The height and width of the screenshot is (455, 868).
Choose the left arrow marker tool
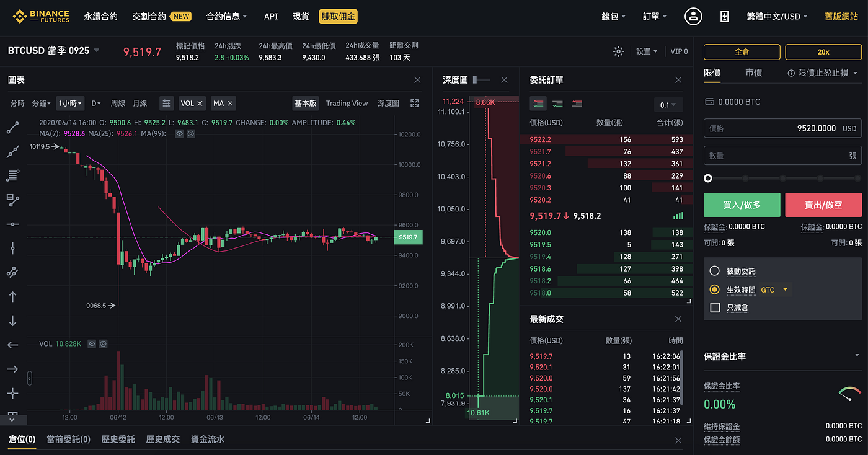pos(12,345)
